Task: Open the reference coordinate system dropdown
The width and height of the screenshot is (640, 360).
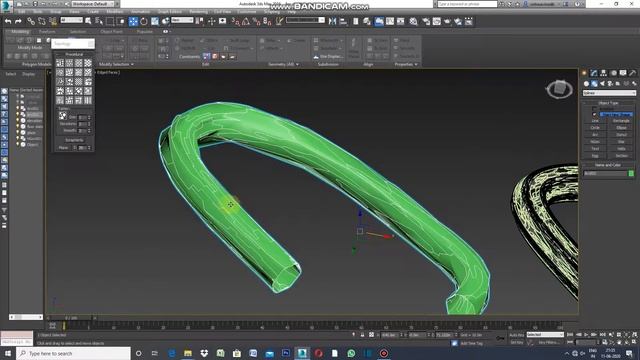Action: [182, 20]
